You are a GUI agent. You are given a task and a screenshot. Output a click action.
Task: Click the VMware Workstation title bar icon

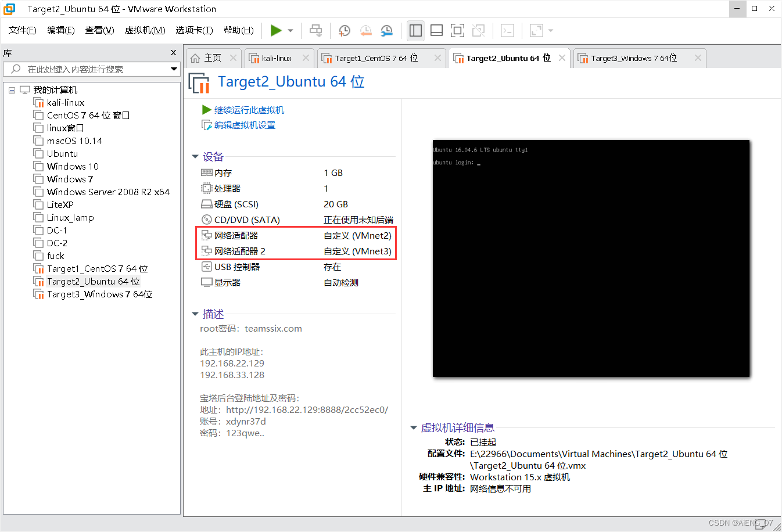pos(9,9)
